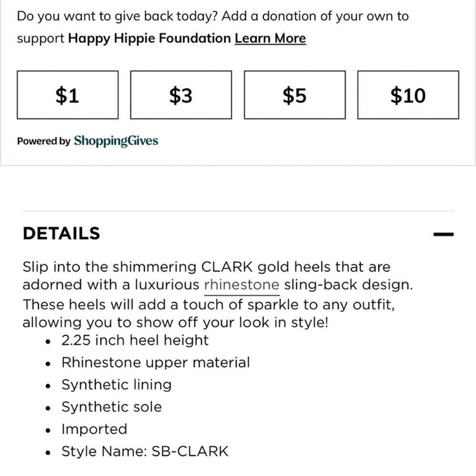Screen dimensions: 476x476
Task: Follow the underlined rhinestone link
Action: 242,285
